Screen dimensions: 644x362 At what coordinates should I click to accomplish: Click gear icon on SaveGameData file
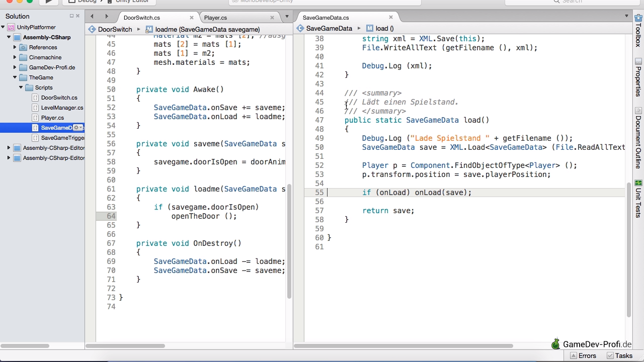[x=77, y=128]
